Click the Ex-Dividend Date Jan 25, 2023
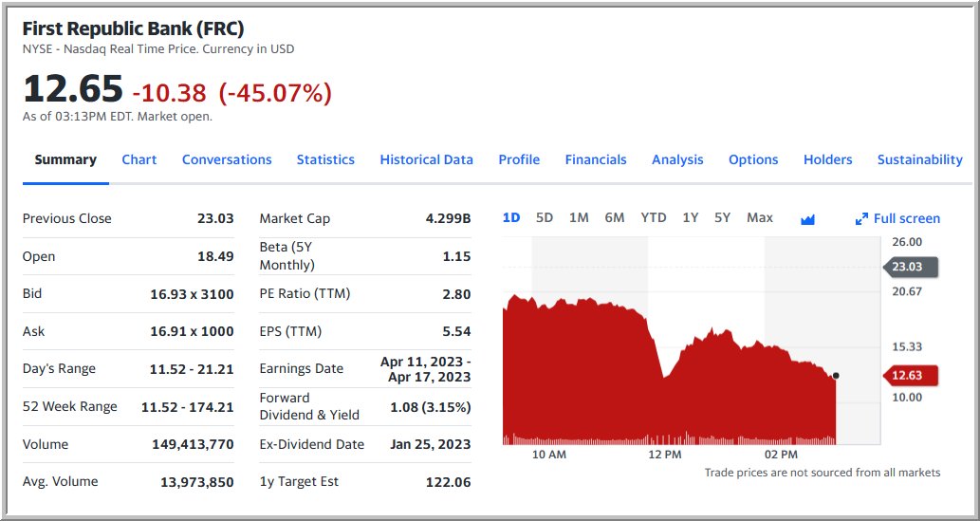The image size is (980, 521). [430, 445]
